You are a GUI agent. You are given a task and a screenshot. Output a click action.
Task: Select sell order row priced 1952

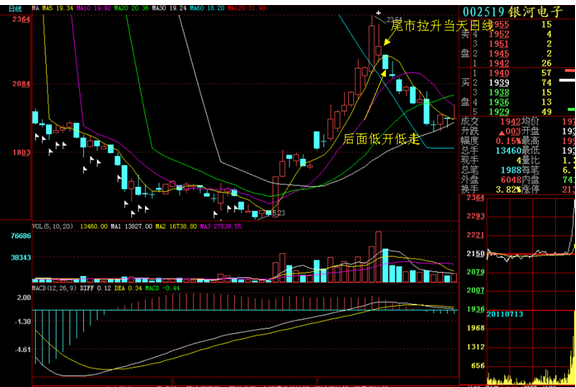(514, 34)
